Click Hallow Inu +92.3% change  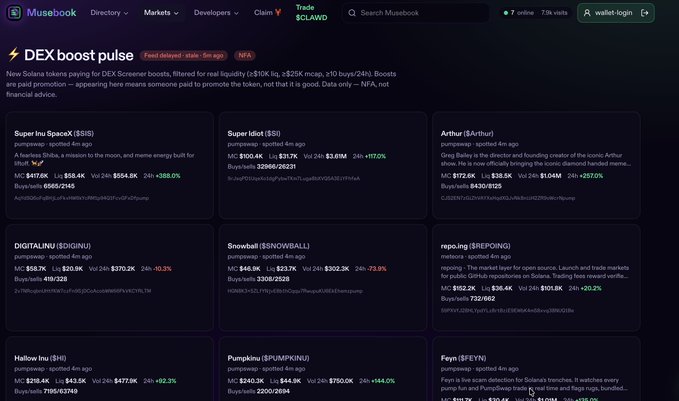pyautogui.click(x=166, y=381)
